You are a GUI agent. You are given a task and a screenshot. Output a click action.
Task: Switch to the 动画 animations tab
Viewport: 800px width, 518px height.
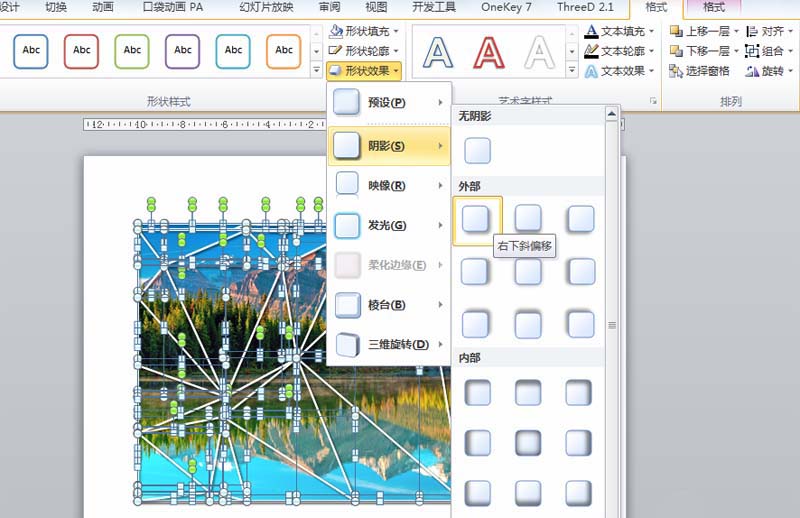tap(103, 7)
